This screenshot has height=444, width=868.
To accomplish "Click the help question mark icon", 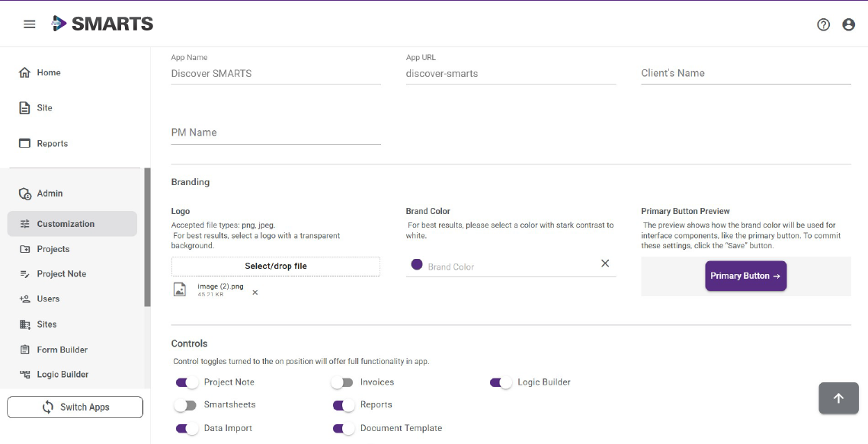I will [x=823, y=24].
